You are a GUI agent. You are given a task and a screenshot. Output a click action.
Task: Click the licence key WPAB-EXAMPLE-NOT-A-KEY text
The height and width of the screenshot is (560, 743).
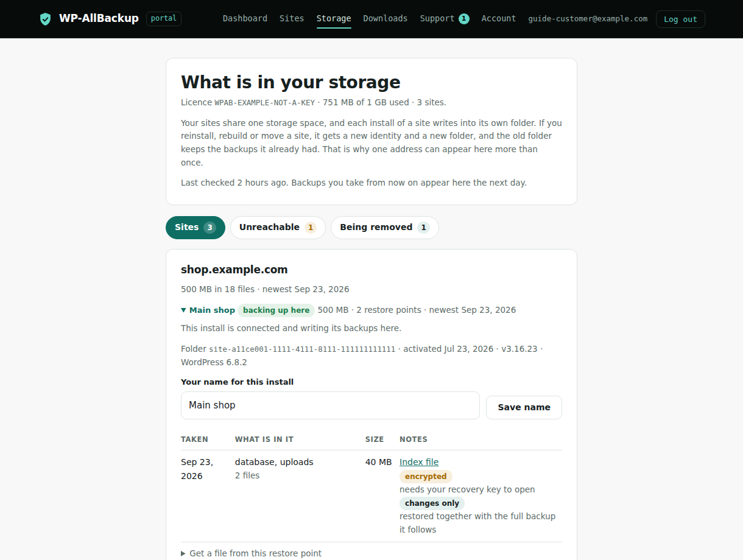[x=264, y=103]
